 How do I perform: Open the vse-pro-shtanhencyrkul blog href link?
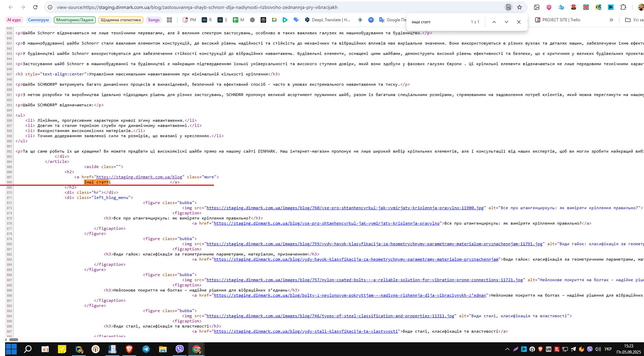click(x=327, y=223)
